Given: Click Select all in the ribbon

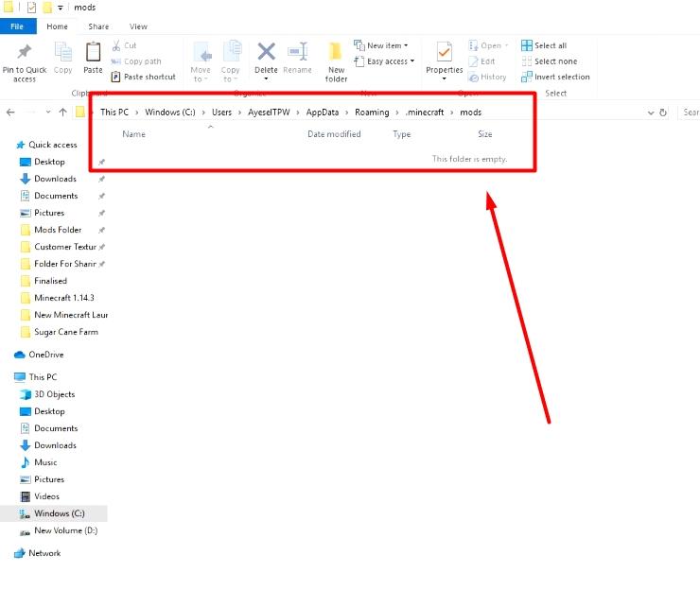Looking at the screenshot, I should pyautogui.click(x=544, y=45).
